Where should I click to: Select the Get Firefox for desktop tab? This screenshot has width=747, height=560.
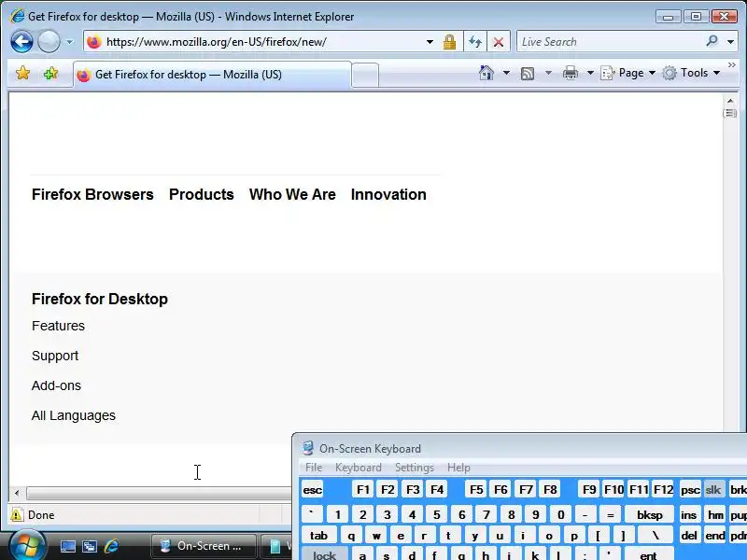213,75
